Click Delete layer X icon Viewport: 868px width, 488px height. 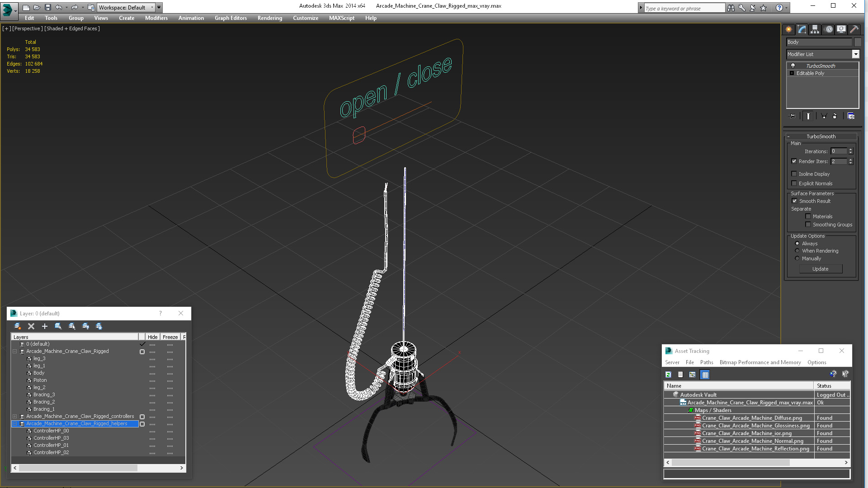(x=31, y=326)
